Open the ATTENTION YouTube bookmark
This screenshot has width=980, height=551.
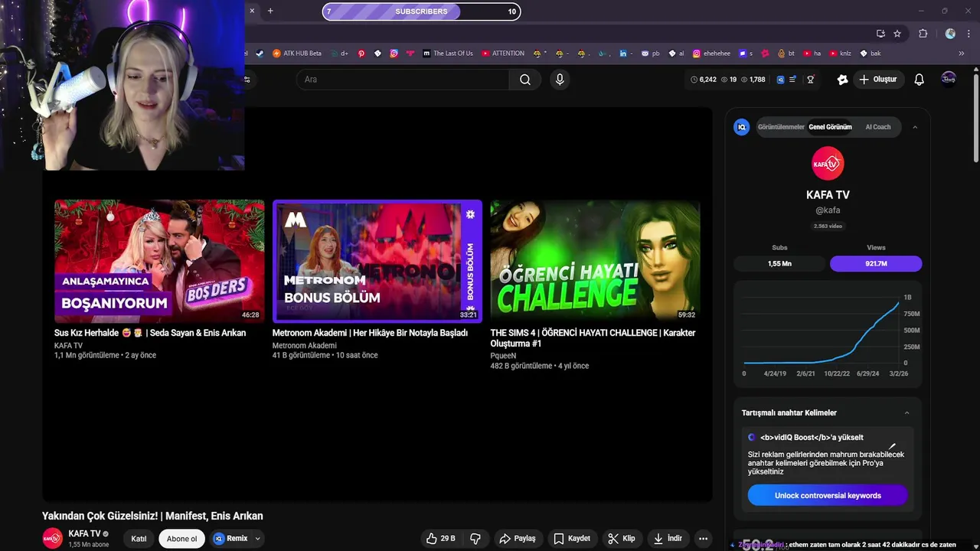503,54
